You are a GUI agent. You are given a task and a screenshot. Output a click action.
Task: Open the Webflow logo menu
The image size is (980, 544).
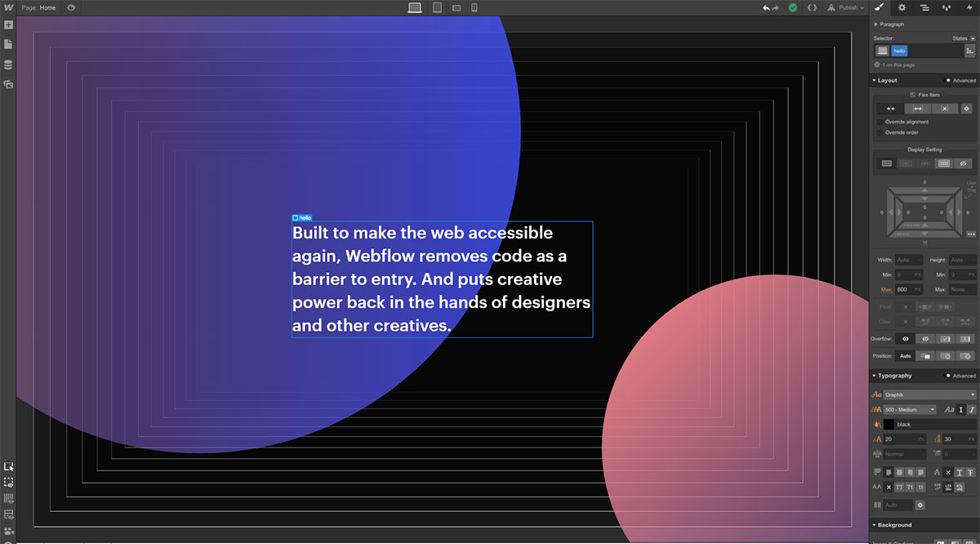[x=8, y=7]
